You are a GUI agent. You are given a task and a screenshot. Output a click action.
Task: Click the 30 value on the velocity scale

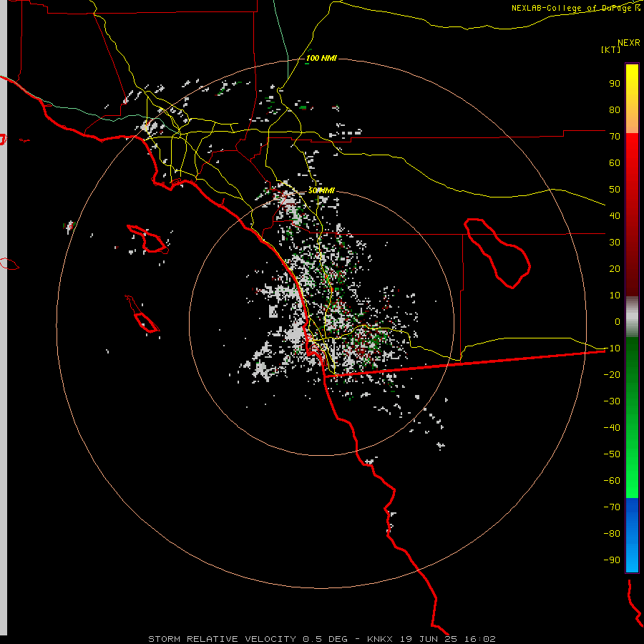[615, 243]
